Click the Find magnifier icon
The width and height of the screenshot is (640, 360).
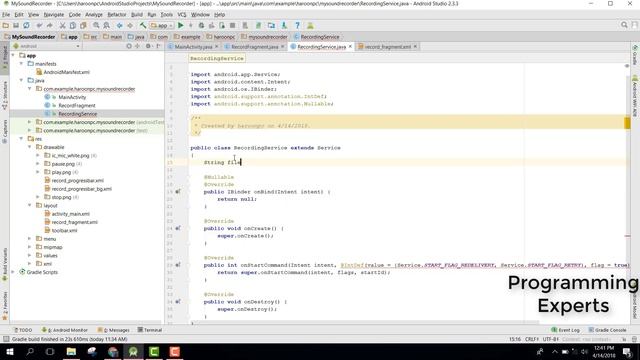96,25
